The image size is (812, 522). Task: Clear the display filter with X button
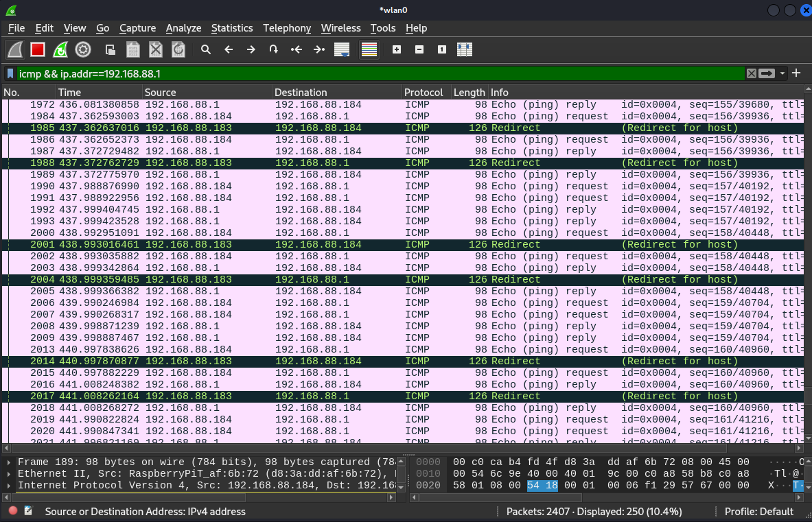pyautogui.click(x=752, y=73)
